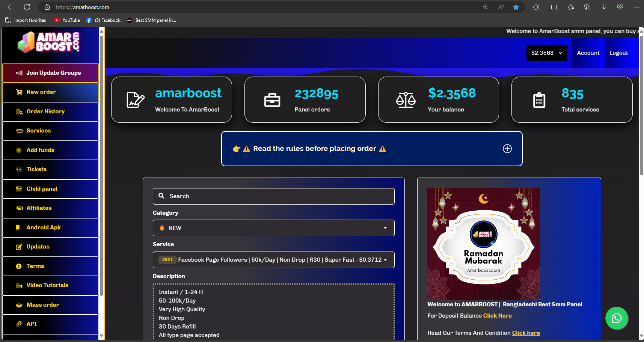Open Tickets from sidebar
The image size is (644, 342).
(x=50, y=169)
